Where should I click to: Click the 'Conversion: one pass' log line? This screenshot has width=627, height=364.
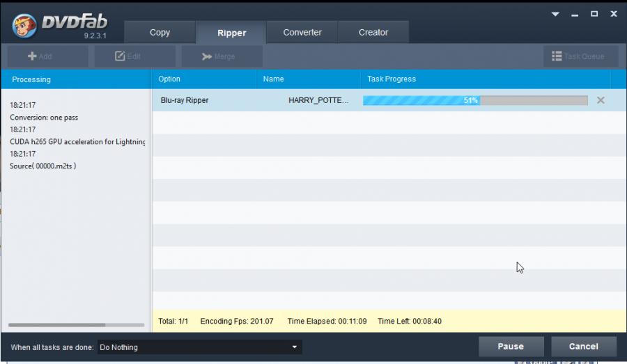pos(44,118)
